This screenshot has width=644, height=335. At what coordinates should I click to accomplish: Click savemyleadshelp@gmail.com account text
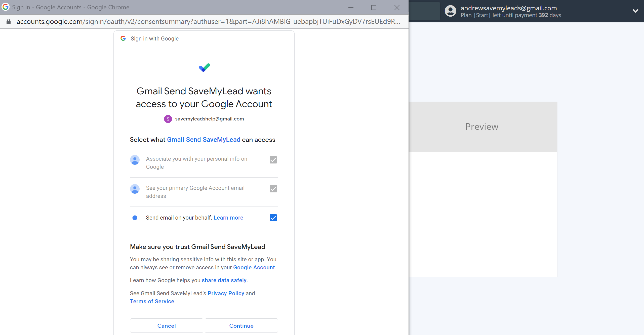click(210, 119)
